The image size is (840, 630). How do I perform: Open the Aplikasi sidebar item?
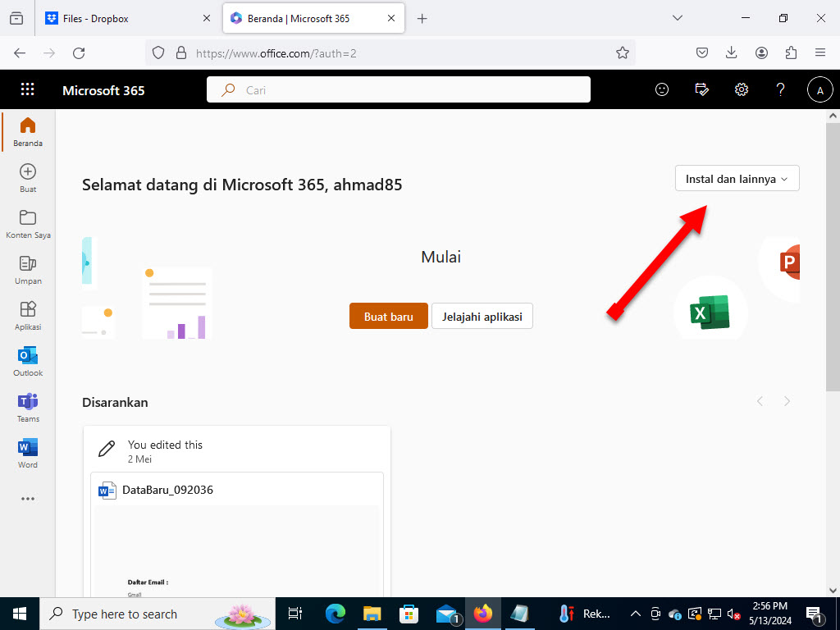27,315
